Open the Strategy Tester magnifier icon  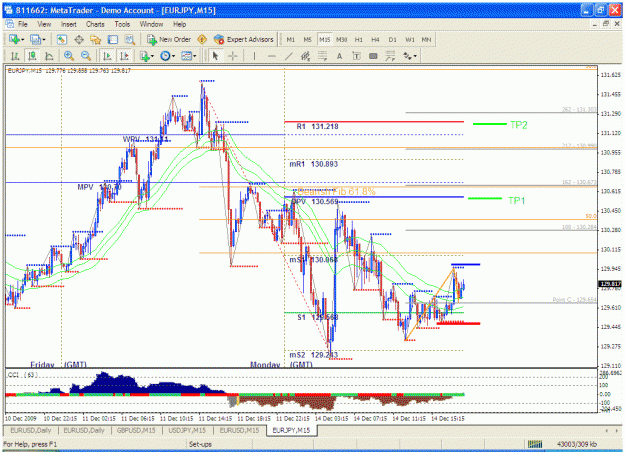(x=130, y=39)
